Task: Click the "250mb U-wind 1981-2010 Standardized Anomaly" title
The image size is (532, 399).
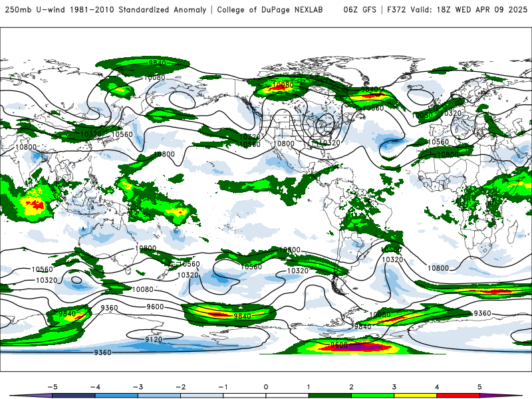Action: pos(106,9)
